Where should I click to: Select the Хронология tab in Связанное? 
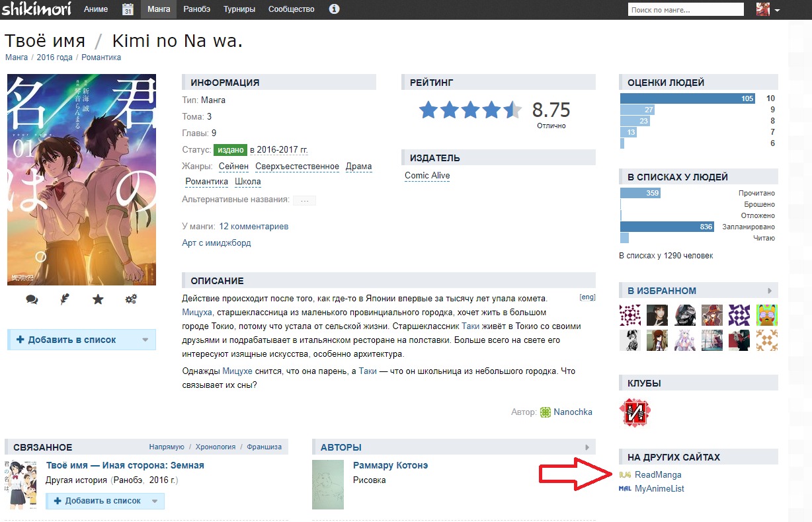[x=215, y=447]
